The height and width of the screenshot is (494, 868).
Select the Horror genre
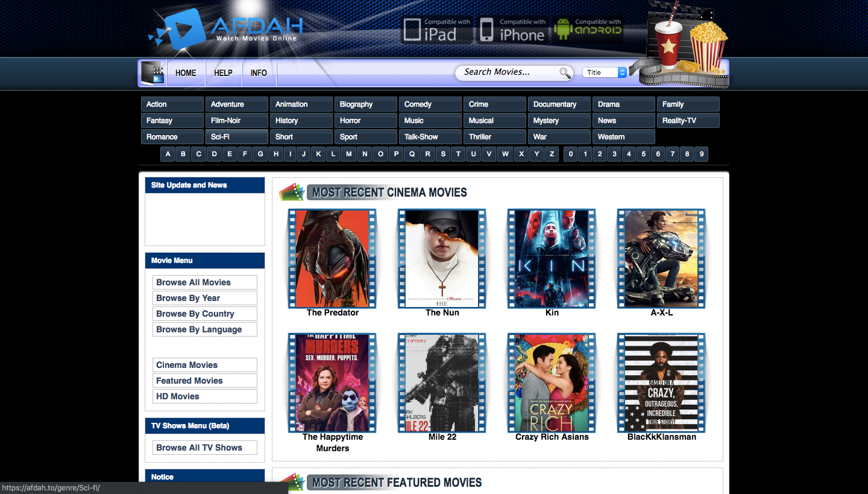coord(366,121)
